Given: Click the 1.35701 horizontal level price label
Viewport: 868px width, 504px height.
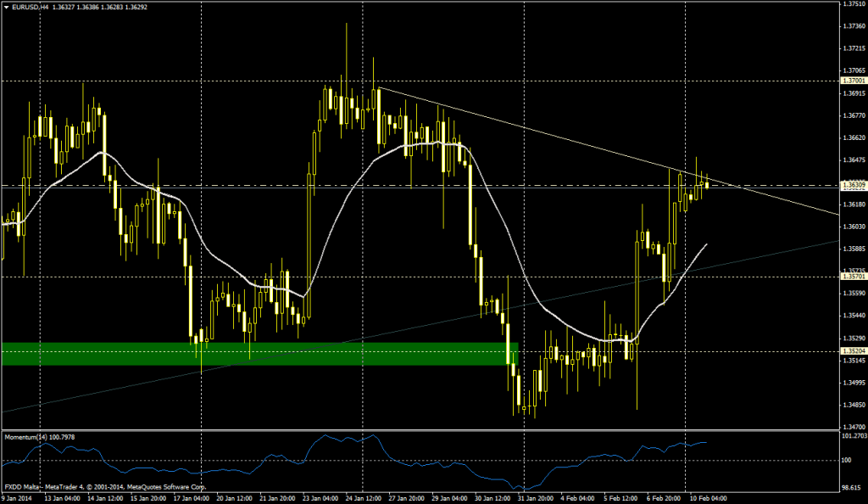Looking at the screenshot, I should [852, 277].
